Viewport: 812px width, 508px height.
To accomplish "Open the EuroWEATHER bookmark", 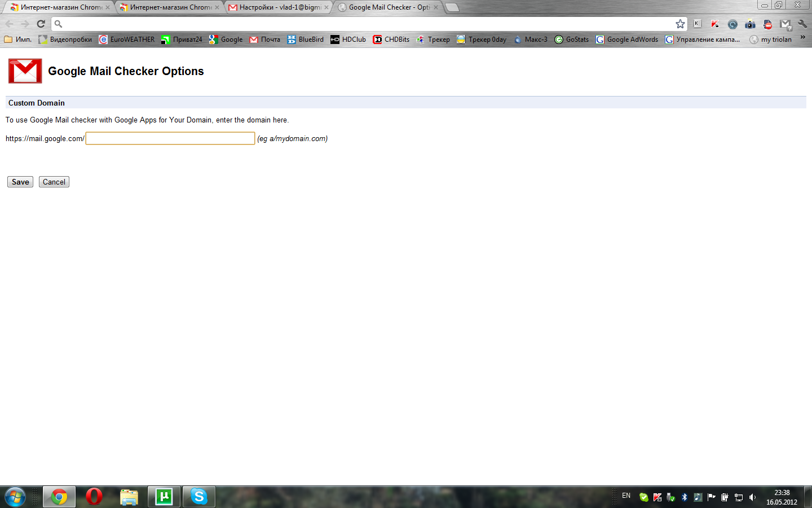I will click(x=127, y=40).
